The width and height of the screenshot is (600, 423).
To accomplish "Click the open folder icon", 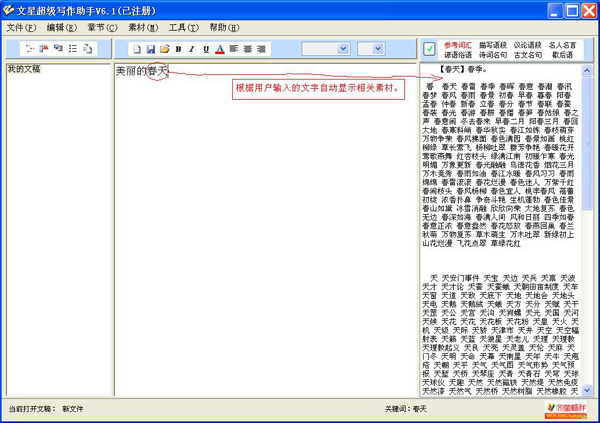I will click(x=164, y=49).
